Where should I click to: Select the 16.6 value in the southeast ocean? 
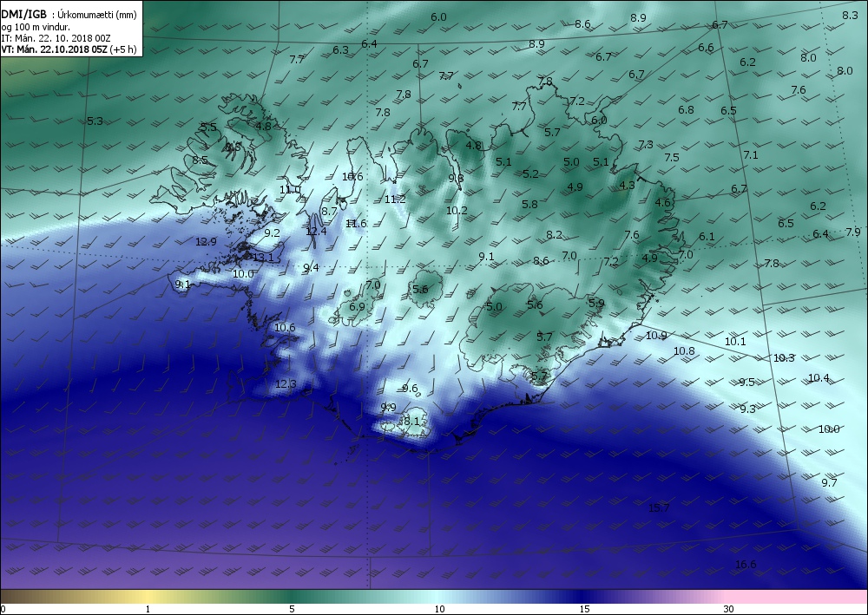click(746, 564)
